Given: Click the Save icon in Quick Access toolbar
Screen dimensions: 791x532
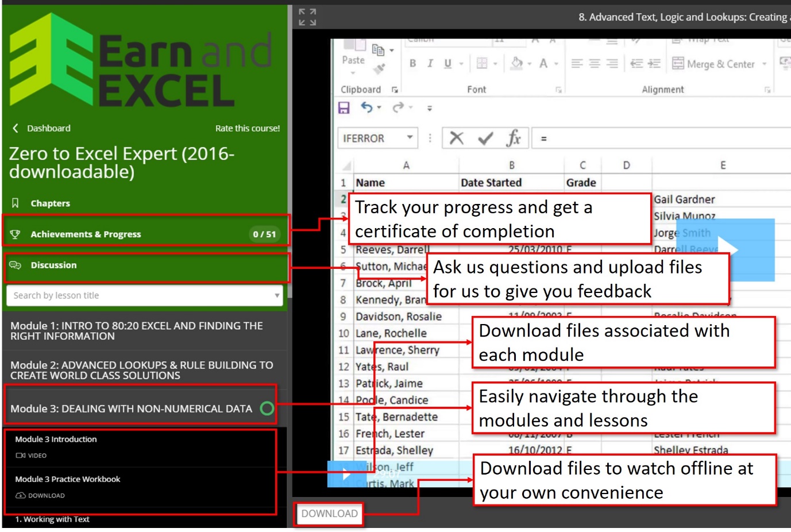Looking at the screenshot, I should [344, 107].
